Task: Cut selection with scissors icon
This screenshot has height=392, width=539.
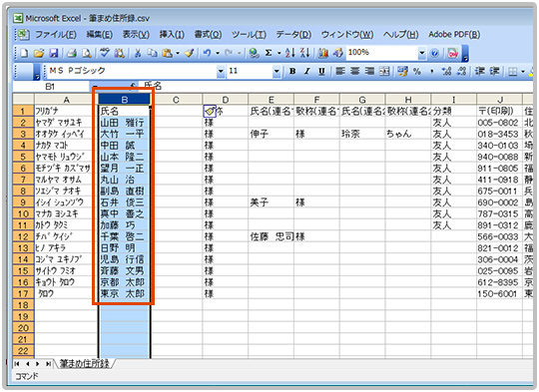Action: pyautogui.click(x=137, y=53)
